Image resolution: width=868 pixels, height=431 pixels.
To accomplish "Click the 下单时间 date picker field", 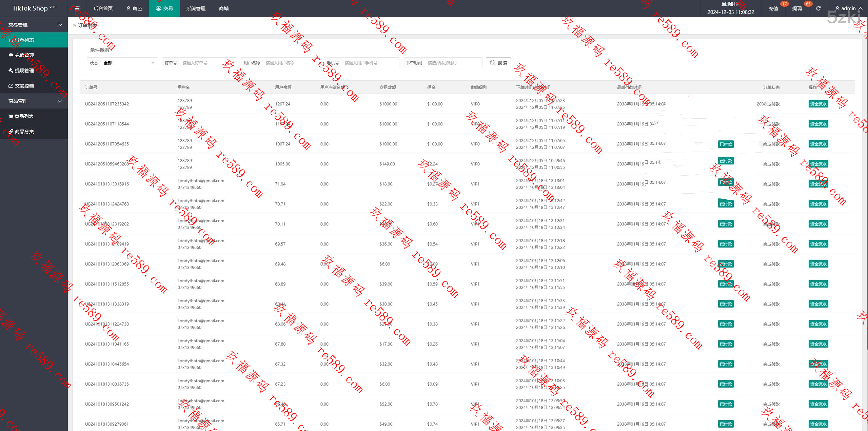I will 453,63.
